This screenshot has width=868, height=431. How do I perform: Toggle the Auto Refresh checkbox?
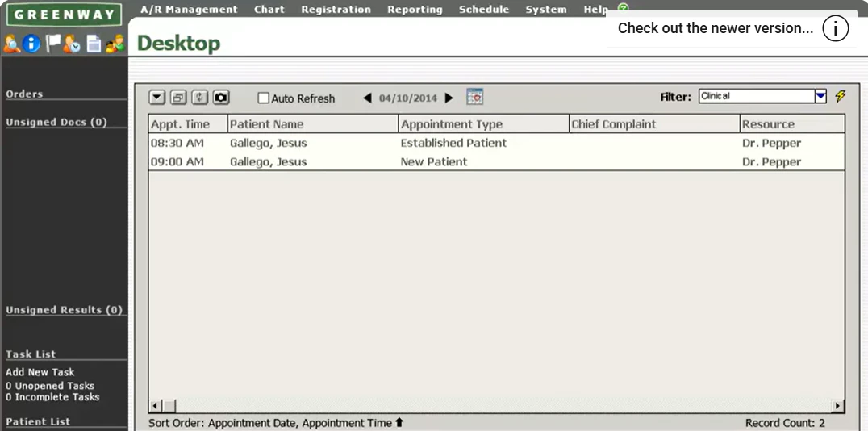[x=264, y=98]
